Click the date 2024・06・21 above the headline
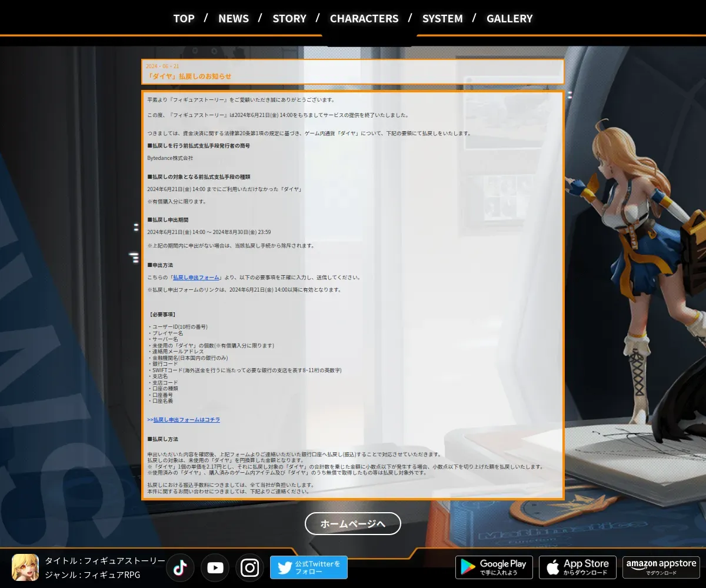 162,66
